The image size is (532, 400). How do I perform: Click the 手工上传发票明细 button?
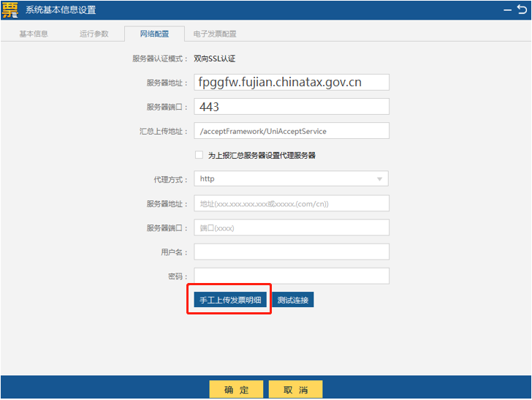point(230,300)
